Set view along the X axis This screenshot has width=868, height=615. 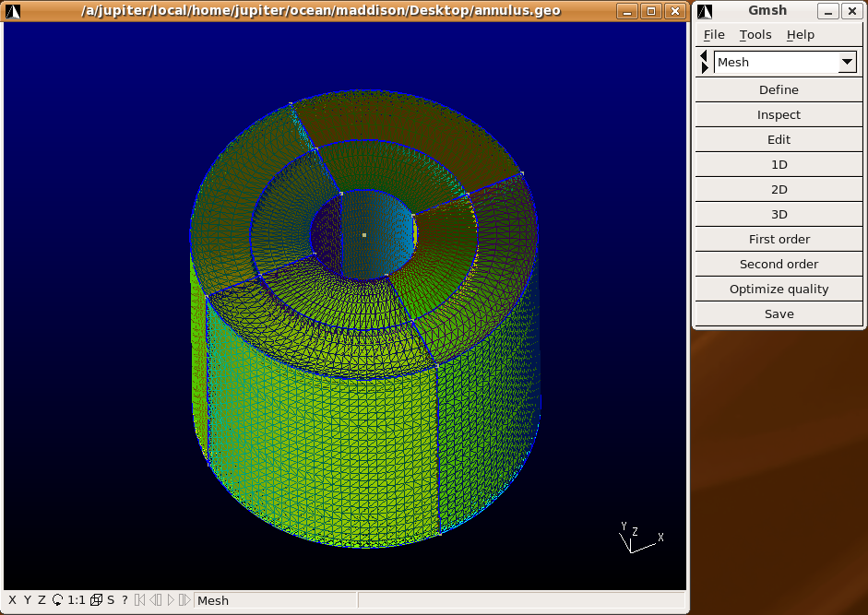[x=12, y=600]
